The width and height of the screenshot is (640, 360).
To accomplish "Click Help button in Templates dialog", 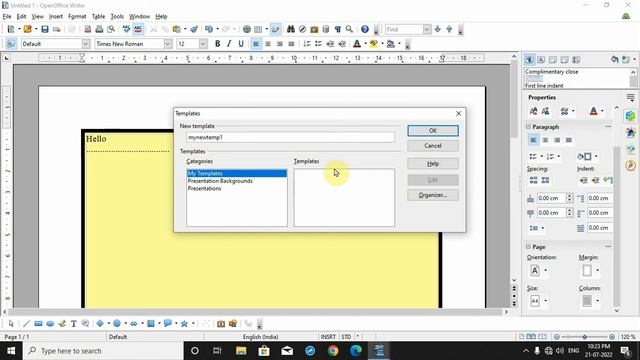I will point(433,164).
